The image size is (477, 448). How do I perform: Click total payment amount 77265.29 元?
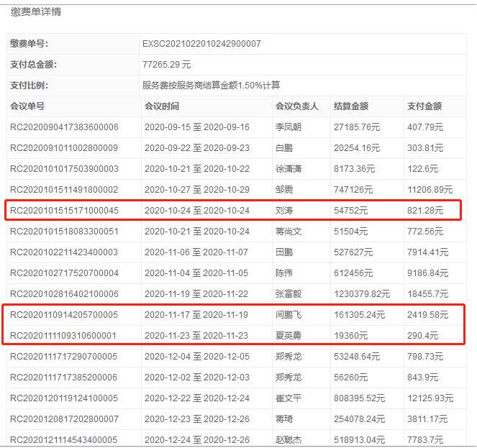click(x=167, y=65)
